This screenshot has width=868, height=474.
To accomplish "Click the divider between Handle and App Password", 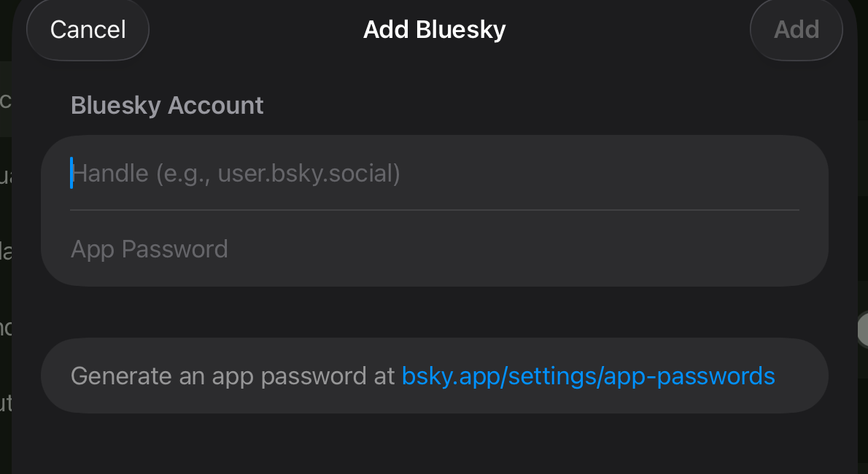I will tap(434, 211).
